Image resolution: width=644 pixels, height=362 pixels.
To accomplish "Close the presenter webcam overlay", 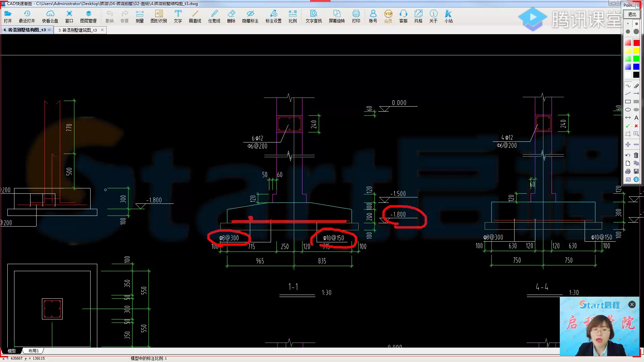I will (632, 304).
